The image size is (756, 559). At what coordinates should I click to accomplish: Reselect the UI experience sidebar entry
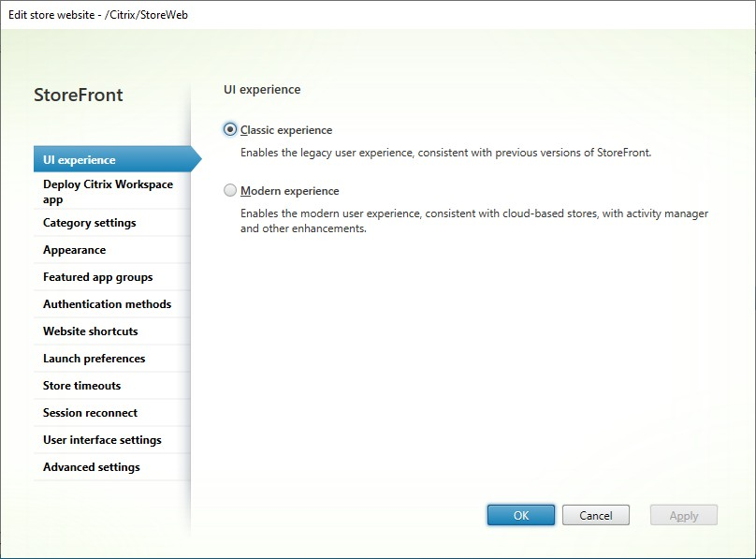pos(80,159)
